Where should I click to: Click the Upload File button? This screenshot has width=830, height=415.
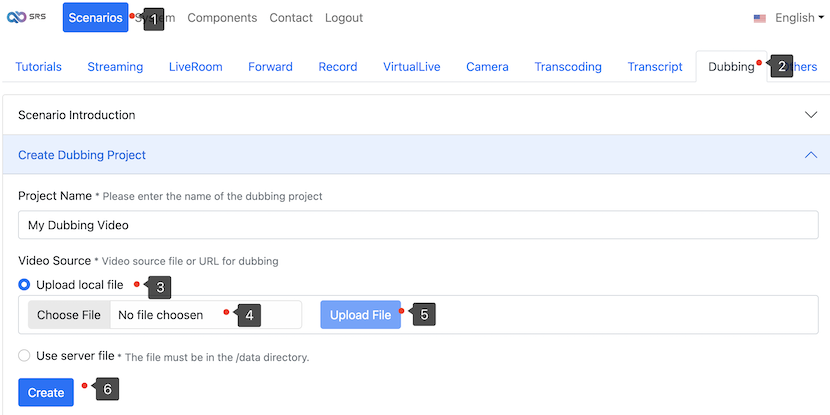click(360, 315)
